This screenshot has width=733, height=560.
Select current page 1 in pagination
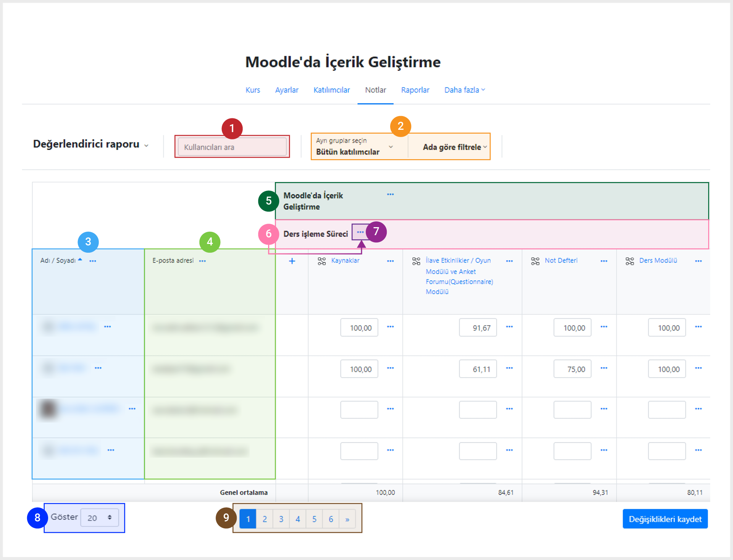248,519
